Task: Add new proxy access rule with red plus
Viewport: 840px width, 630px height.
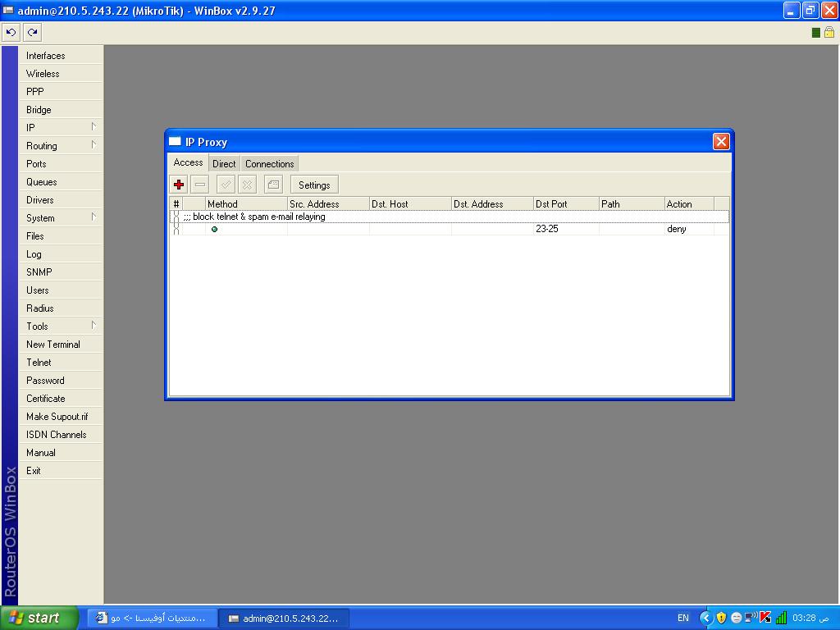Action: (179, 185)
